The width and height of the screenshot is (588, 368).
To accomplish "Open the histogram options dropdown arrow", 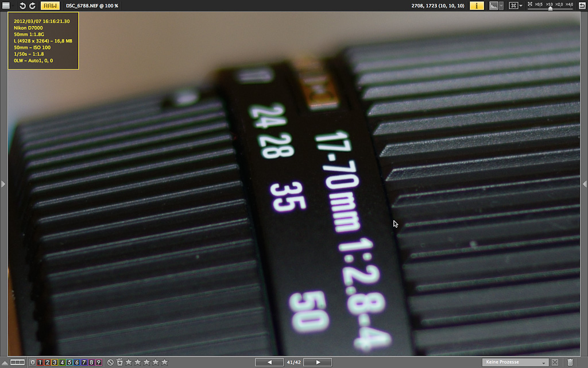I will [x=501, y=6].
